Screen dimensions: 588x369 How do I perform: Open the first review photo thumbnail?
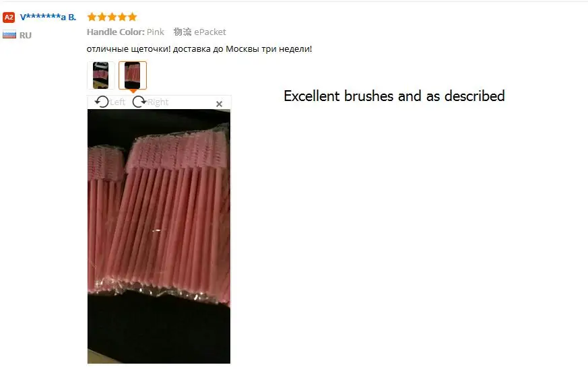tap(100, 75)
